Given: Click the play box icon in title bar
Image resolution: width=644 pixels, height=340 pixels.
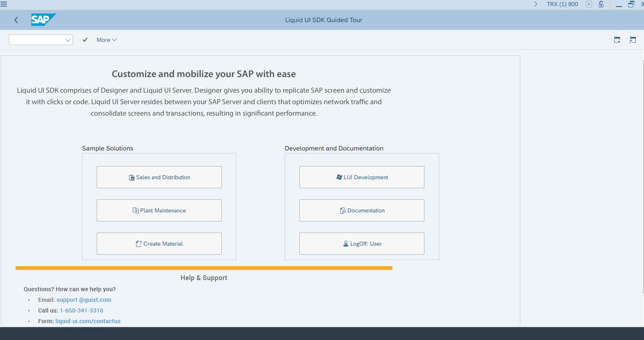Looking at the screenshot, I should pyautogui.click(x=589, y=4).
